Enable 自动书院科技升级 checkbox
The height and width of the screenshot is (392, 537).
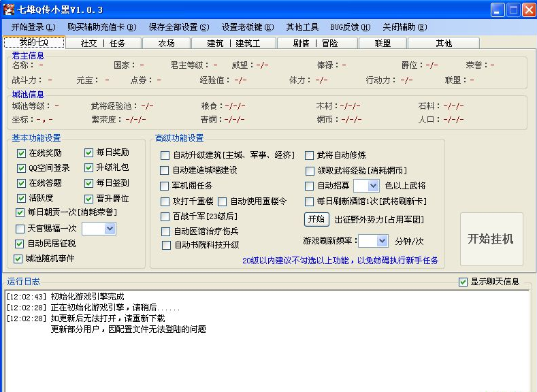[167, 245]
